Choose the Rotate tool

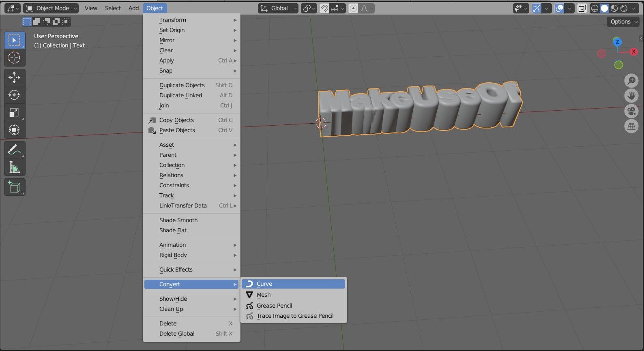tap(14, 95)
